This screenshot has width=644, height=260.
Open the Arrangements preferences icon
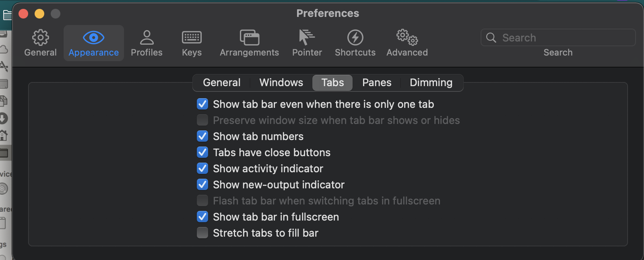[x=249, y=42]
